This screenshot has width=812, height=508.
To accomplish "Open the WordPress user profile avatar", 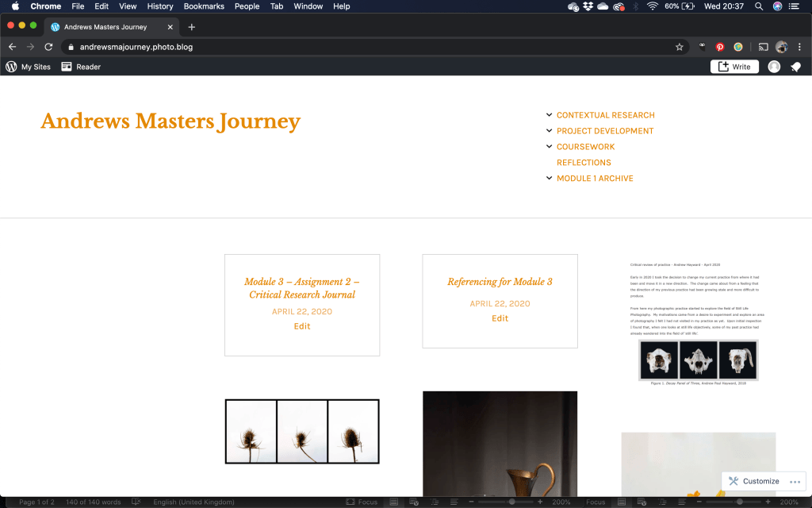I will point(774,67).
